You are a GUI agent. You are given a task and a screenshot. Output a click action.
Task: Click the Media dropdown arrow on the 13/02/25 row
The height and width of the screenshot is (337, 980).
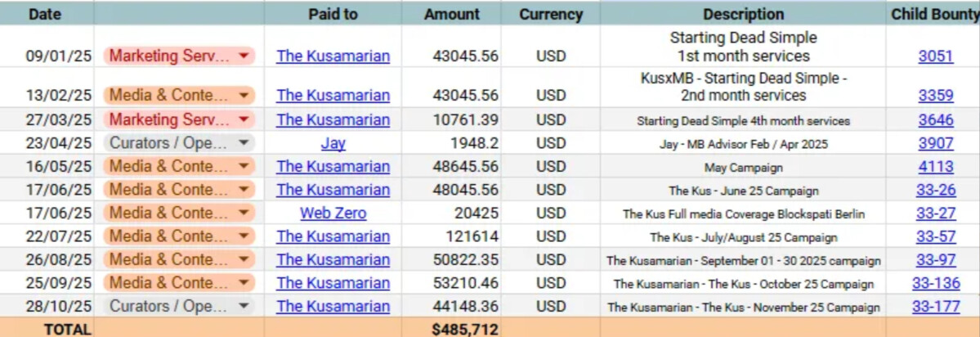[x=244, y=96]
